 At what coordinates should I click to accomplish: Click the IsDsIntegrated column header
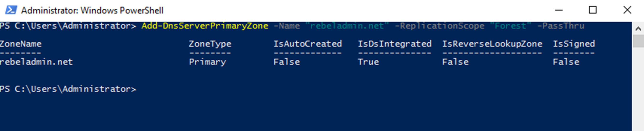pyautogui.click(x=395, y=44)
